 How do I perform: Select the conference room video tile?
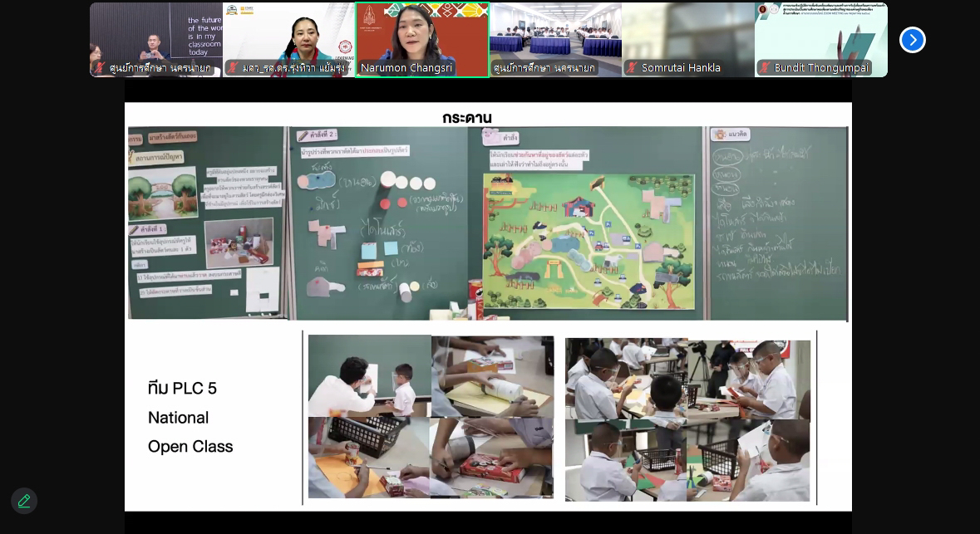[x=554, y=33]
